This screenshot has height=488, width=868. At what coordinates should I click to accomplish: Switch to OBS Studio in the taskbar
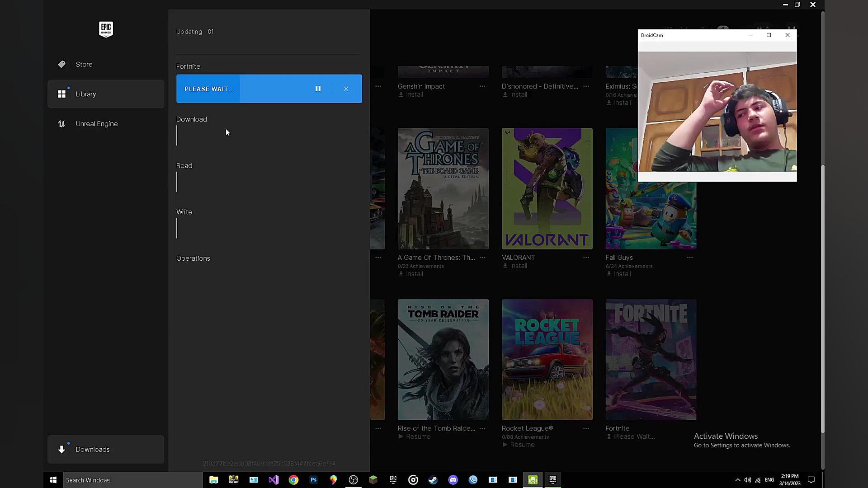[x=353, y=480]
